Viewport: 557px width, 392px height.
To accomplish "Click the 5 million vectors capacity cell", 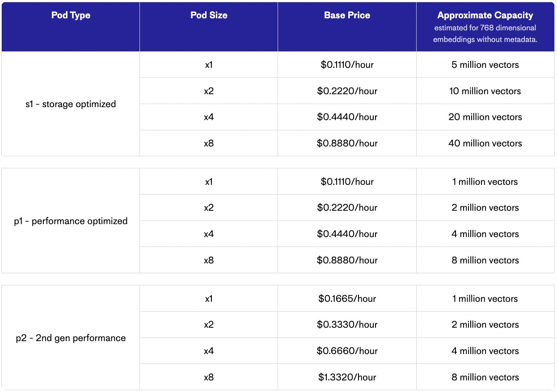I will (x=485, y=65).
